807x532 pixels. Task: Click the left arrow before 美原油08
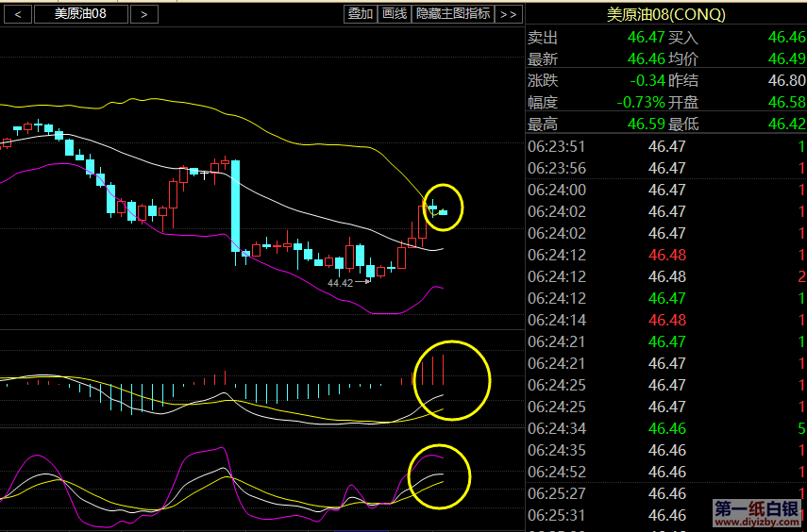pos(19,13)
